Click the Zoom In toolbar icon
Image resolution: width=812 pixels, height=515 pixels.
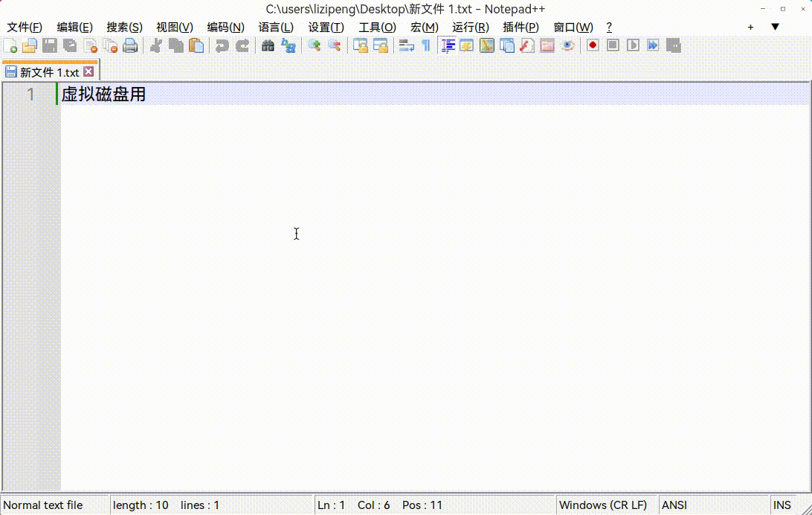pos(313,45)
